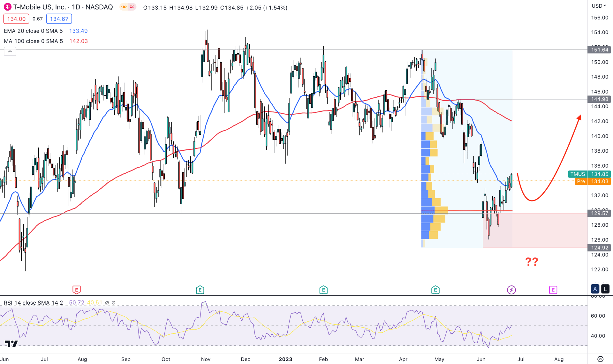Viewport: 613px width, 364px height.
Task: Click the RSI value 50.72
Action: (x=77, y=303)
